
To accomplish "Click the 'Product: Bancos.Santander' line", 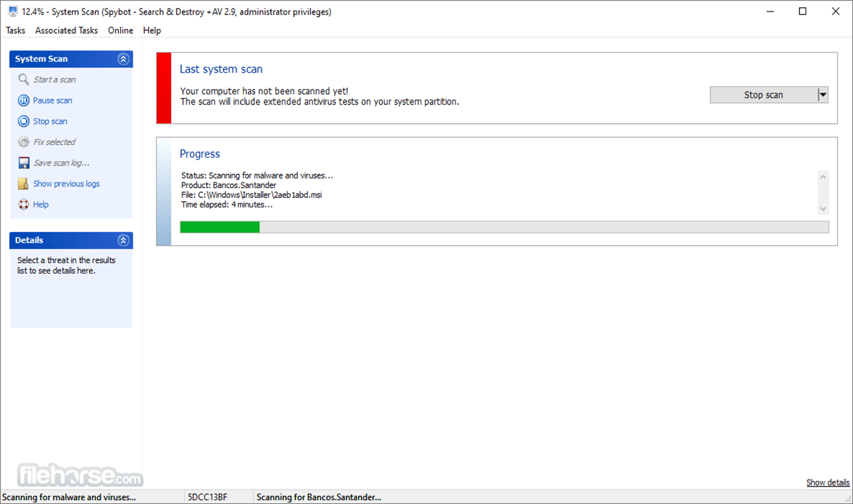I will [229, 185].
